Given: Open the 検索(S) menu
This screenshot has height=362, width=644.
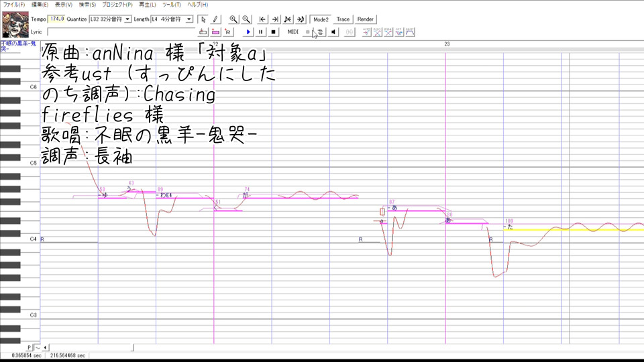Looking at the screenshot, I should pyautogui.click(x=87, y=5).
